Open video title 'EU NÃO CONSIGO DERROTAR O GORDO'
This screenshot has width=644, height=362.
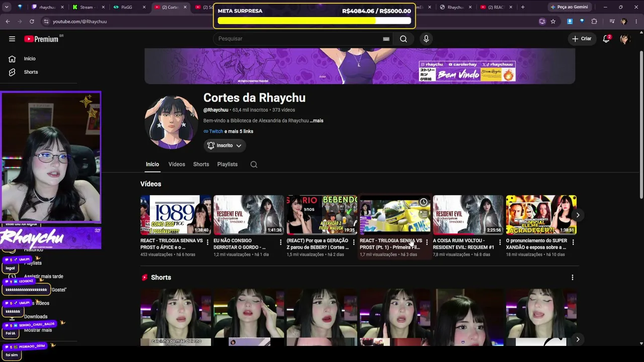(x=239, y=244)
